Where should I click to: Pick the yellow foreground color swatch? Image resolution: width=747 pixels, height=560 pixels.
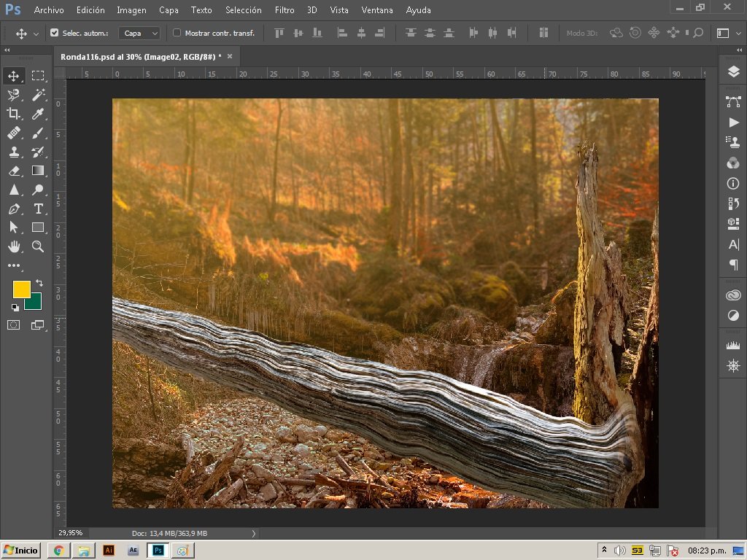21,289
